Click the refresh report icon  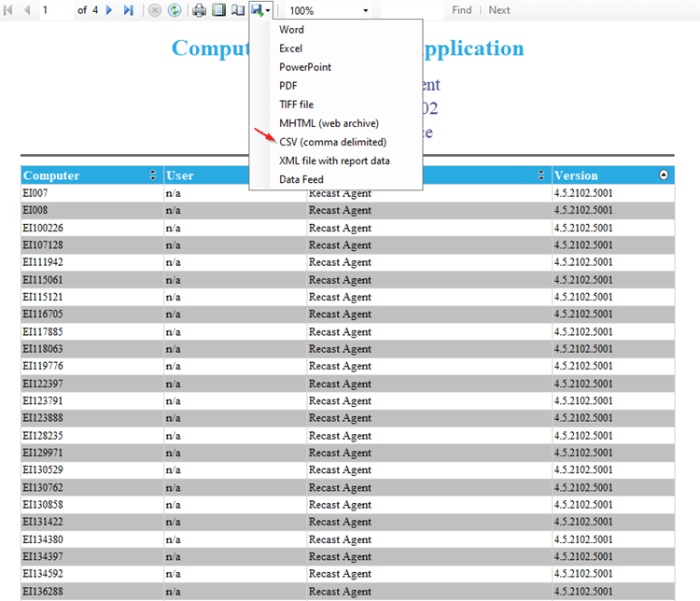[x=175, y=10]
